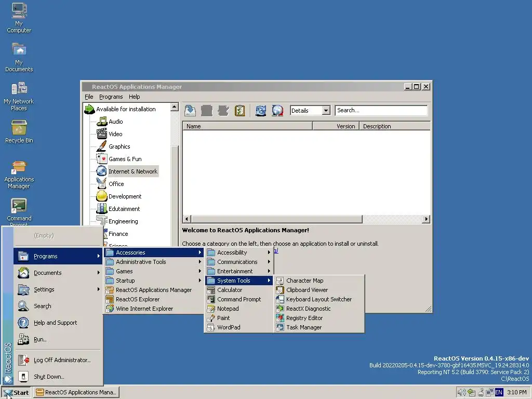Click the Select All checklist toolbar icon
532x399 pixels.
coord(240,111)
